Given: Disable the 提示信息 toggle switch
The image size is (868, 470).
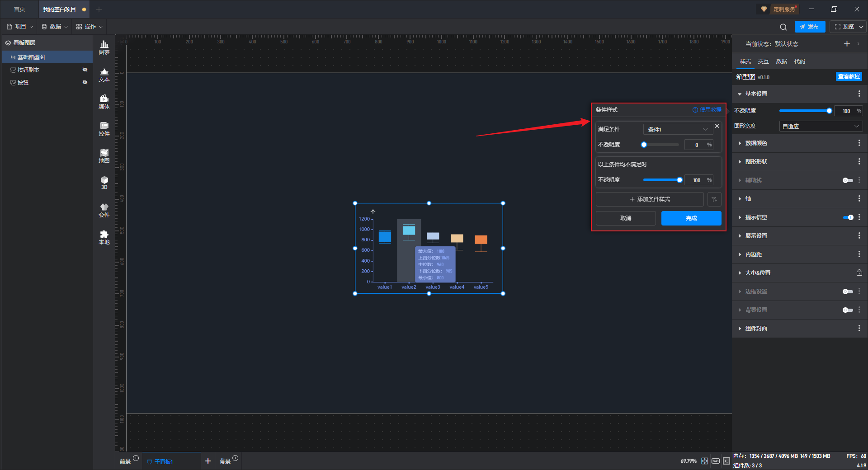Looking at the screenshot, I should click(848, 217).
